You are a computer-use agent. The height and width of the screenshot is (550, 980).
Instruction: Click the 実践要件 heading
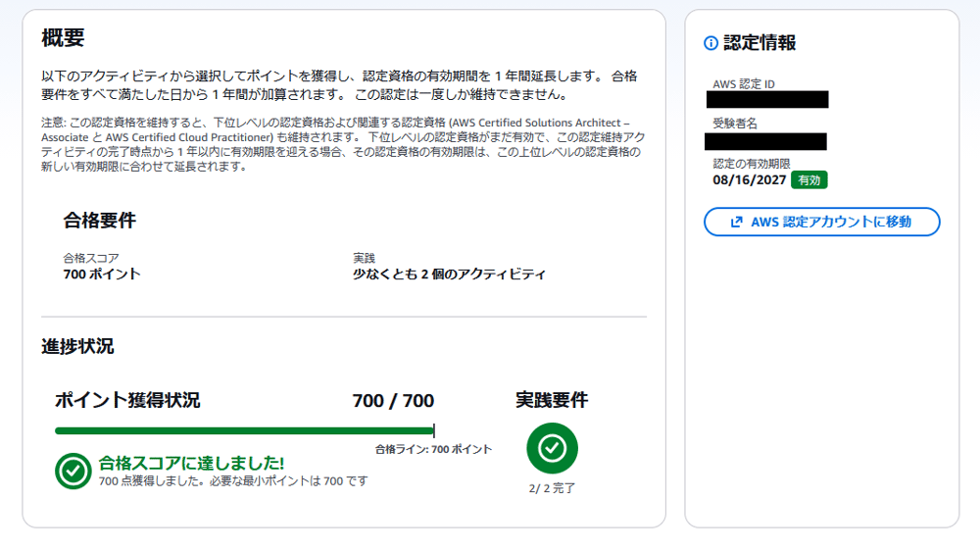click(552, 400)
